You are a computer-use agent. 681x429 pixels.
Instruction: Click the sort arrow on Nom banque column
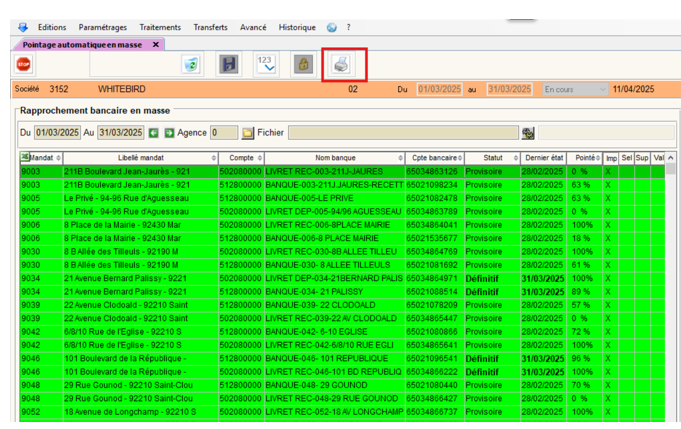[x=399, y=158]
